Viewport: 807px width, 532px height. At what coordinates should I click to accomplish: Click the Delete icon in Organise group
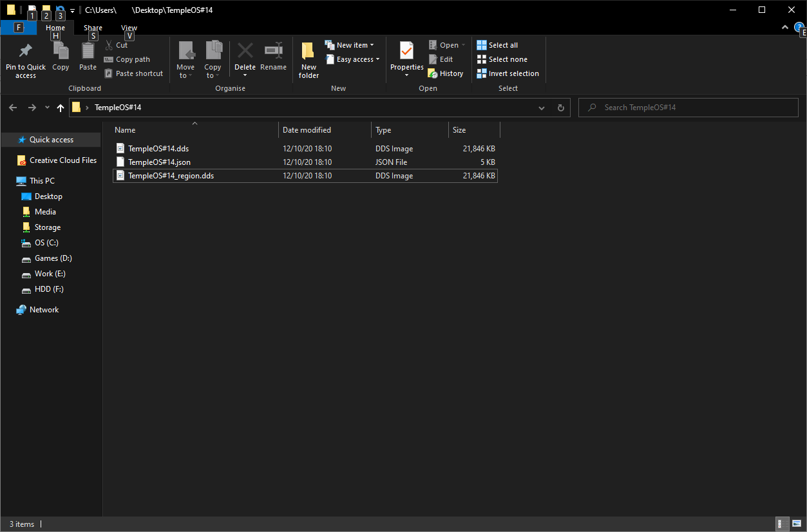(245, 51)
